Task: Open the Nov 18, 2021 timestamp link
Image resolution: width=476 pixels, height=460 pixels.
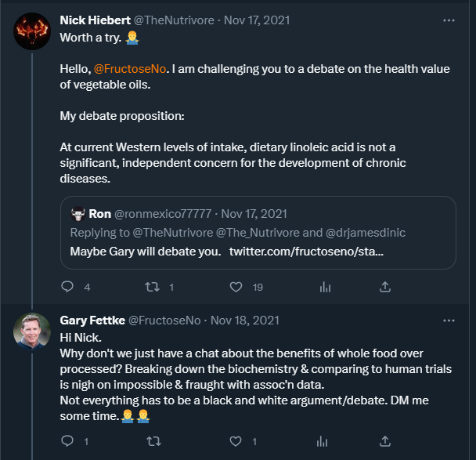Action: [245, 321]
